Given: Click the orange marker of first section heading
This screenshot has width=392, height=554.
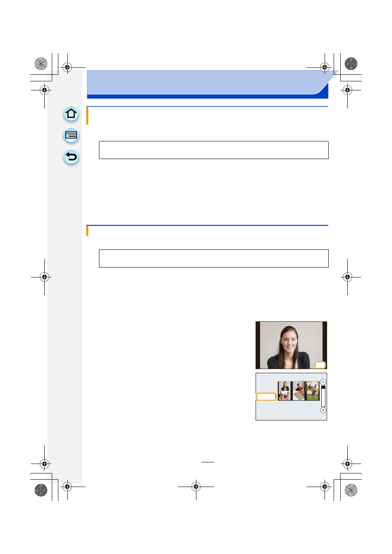Looking at the screenshot, I should [x=87, y=115].
